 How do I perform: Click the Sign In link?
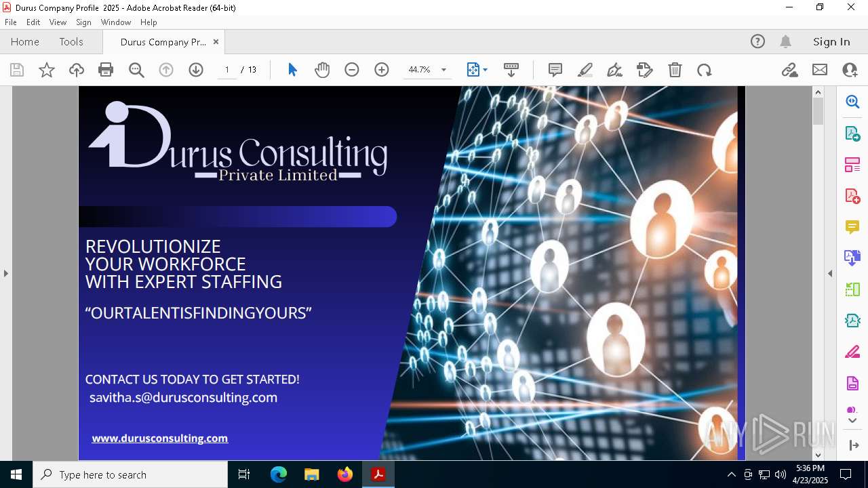click(831, 42)
